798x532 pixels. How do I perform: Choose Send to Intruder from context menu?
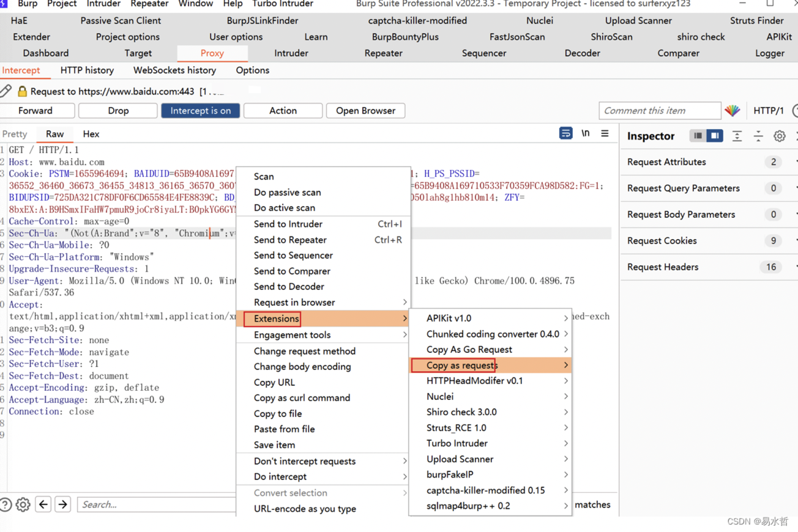click(x=323, y=224)
